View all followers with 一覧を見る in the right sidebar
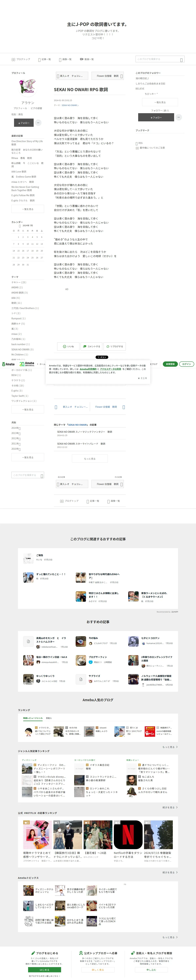The image size is (196, 980). point(160,102)
